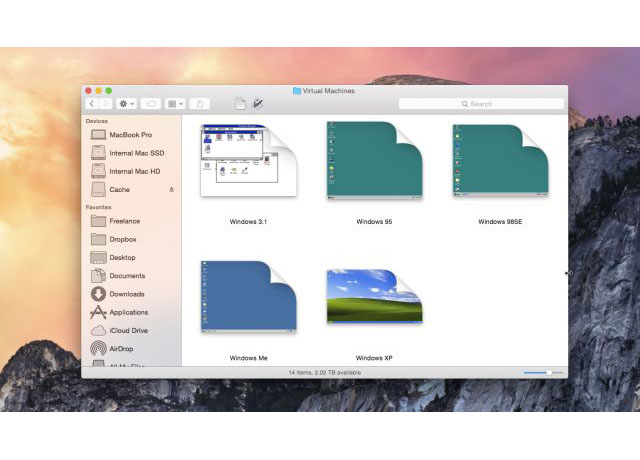This screenshot has height=460, width=640.
Task: Open the gear Action menu dropdown
Action: pos(126,104)
